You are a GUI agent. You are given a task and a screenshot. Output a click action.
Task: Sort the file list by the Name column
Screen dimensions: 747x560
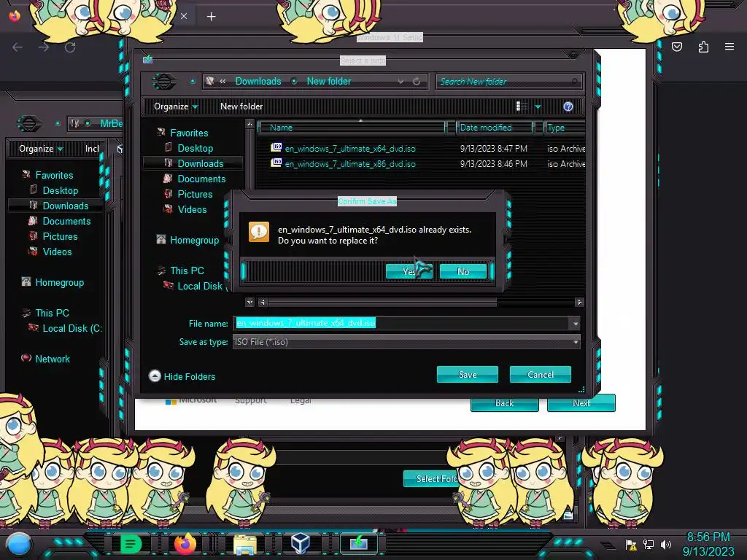(x=352, y=128)
